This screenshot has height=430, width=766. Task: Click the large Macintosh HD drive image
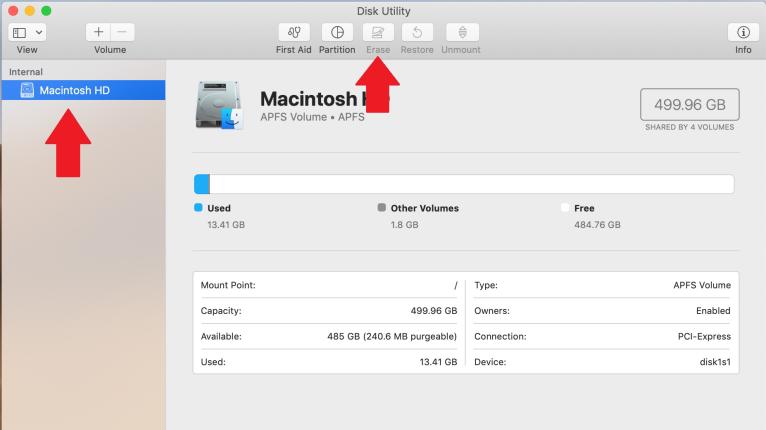pyautogui.click(x=217, y=106)
